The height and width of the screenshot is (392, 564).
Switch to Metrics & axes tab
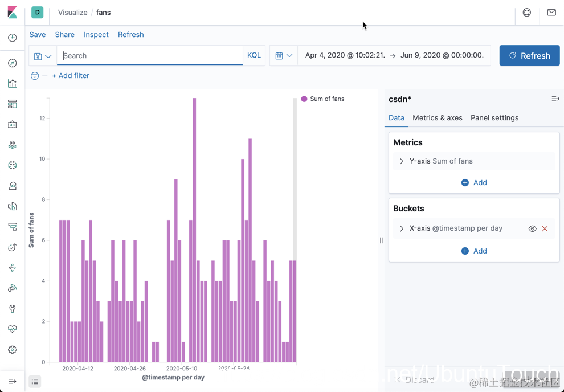tap(438, 118)
